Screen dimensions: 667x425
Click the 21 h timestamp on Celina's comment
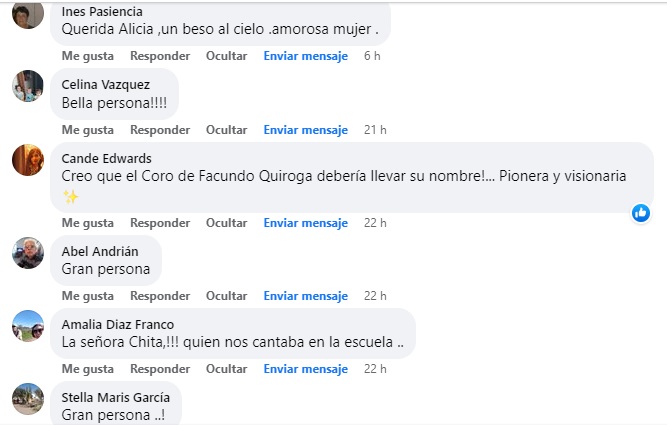[375, 130]
